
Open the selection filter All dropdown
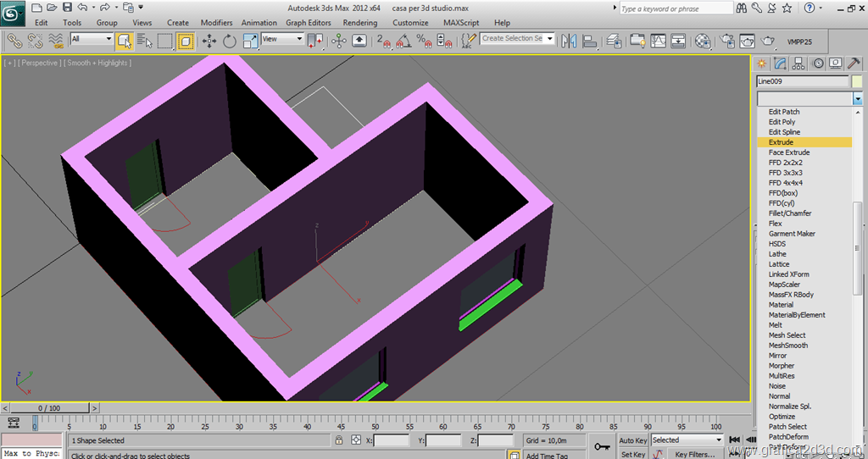92,39
